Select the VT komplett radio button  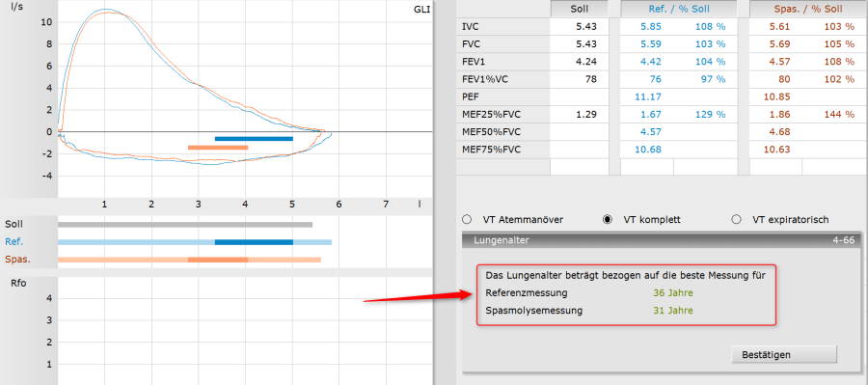tap(608, 219)
